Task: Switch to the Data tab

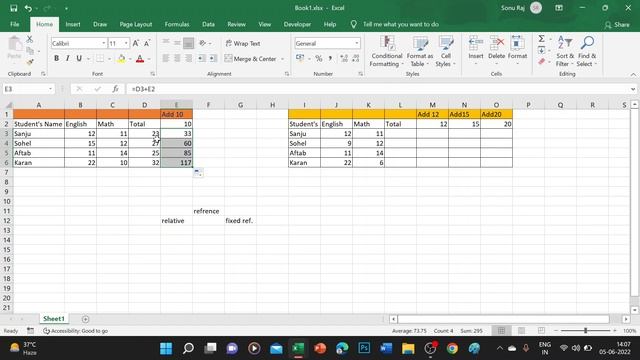Action: pyautogui.click(x=208, y=24)
